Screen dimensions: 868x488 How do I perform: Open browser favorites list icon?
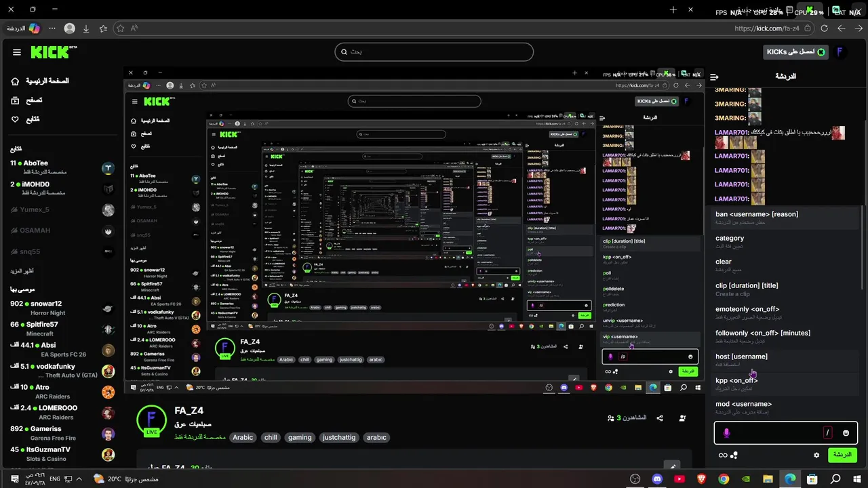click(x=103, y=28)
